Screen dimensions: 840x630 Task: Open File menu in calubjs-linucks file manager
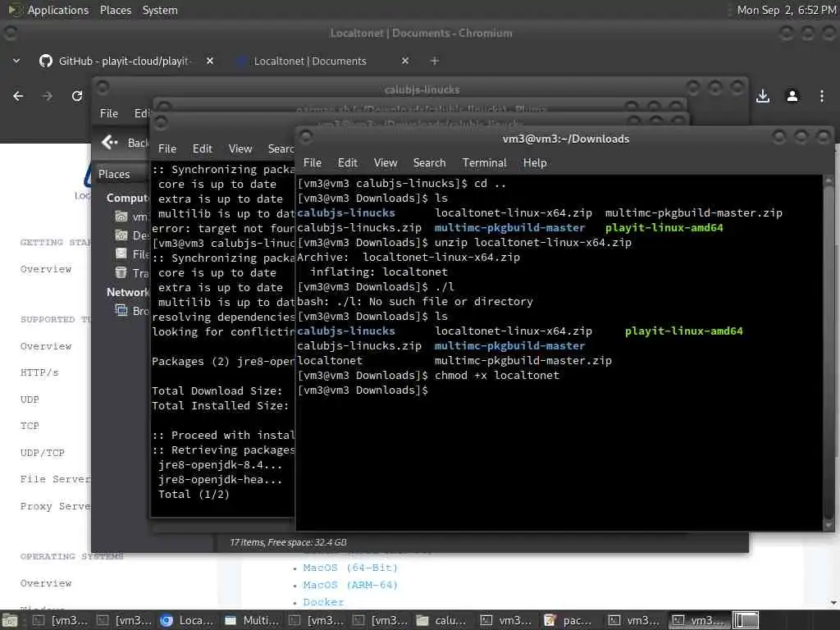[x=109, y=113]
